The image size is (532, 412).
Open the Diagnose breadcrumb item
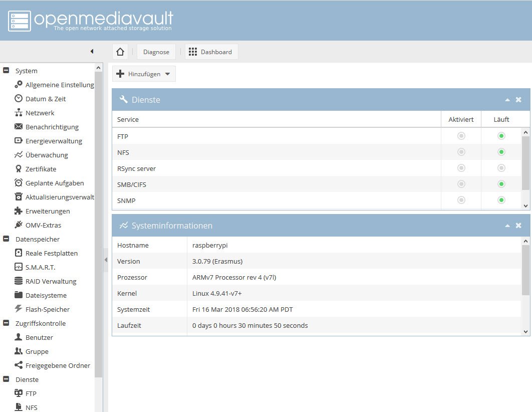(x=156, y=52)
